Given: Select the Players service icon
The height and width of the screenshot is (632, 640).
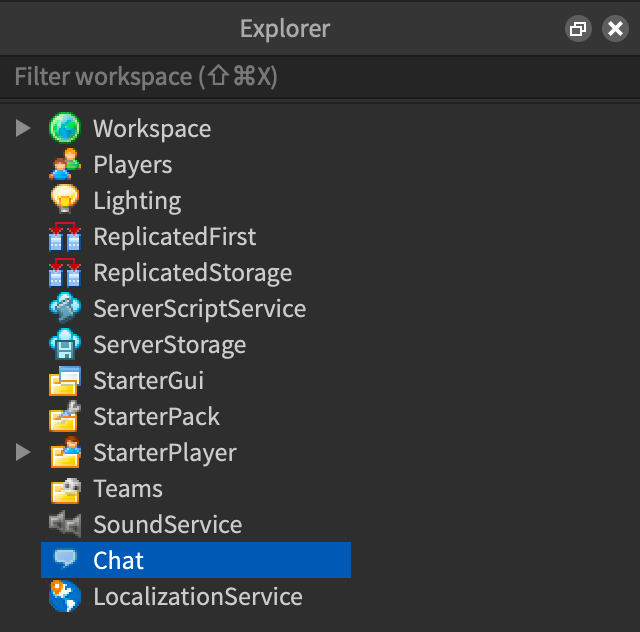Looking at the screenshot, I should pos(65,165).
